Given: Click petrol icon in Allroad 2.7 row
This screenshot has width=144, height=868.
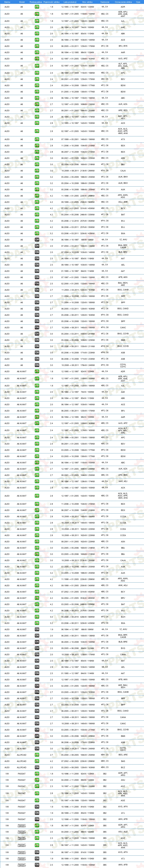Looking at the screenshot, I should [37, 755].
